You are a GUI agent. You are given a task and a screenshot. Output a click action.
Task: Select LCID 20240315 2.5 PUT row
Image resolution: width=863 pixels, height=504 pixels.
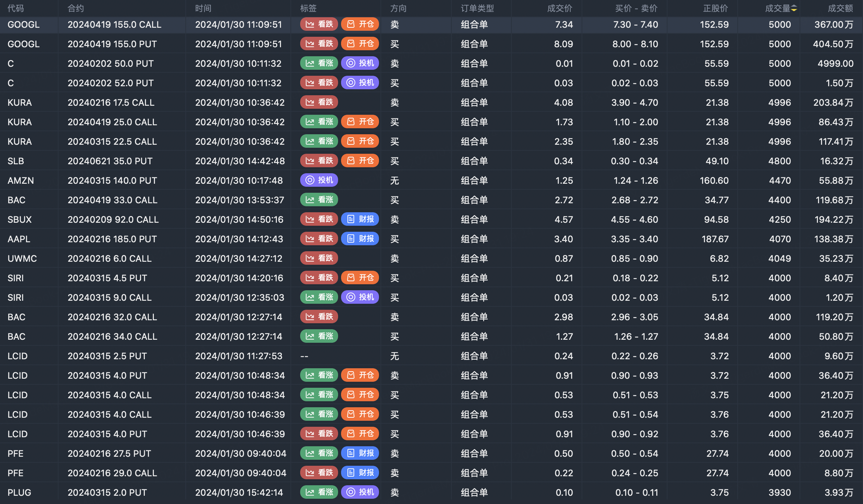(x=107, y=356)
